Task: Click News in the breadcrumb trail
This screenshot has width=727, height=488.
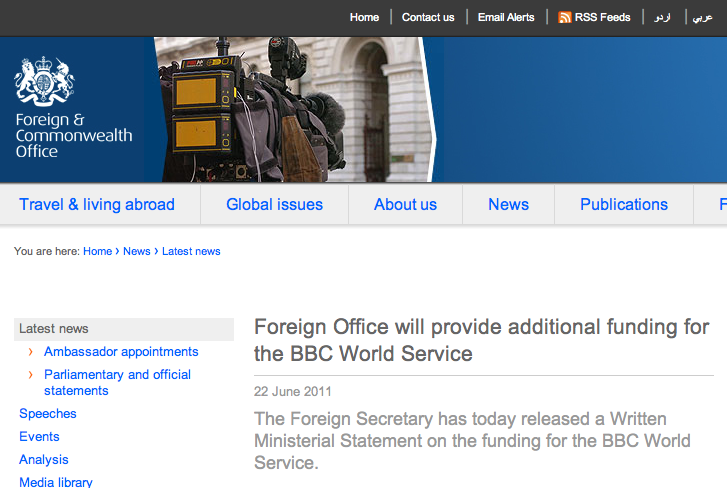Action: [x=136, y=251]
